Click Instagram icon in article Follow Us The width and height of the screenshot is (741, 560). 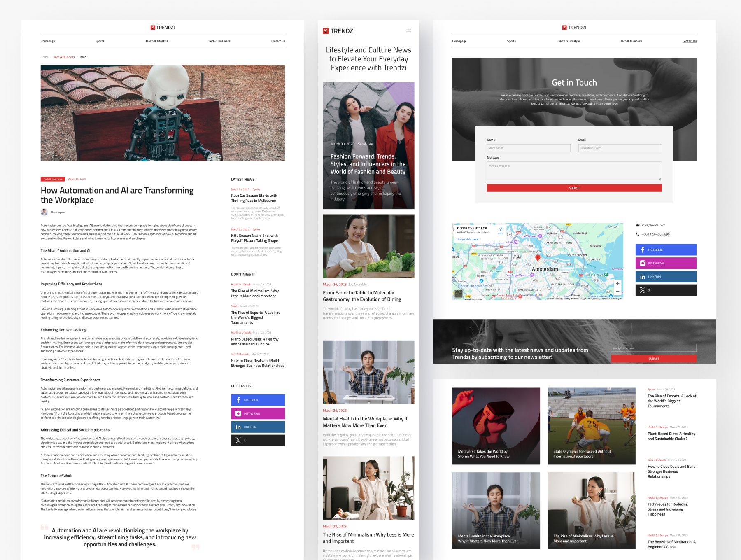click(238, 413)
